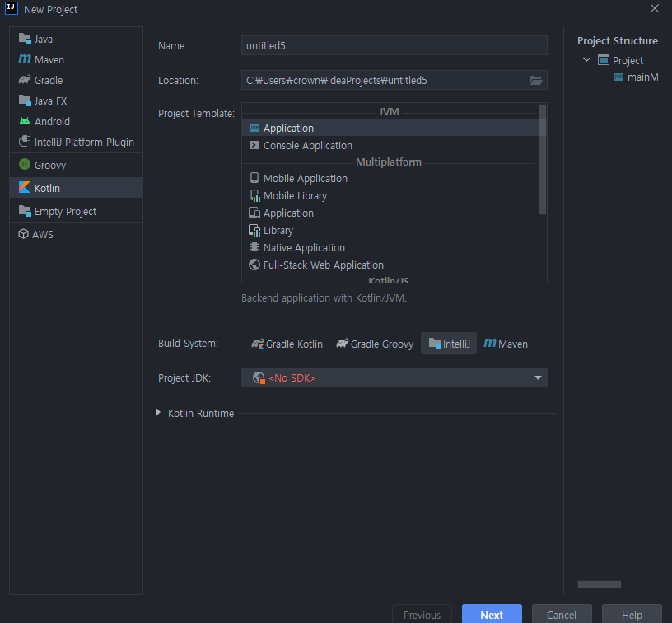The height and width of the screenshot is (623, 672).
Task: Choose Maven build system
Action: click(506, 344)
